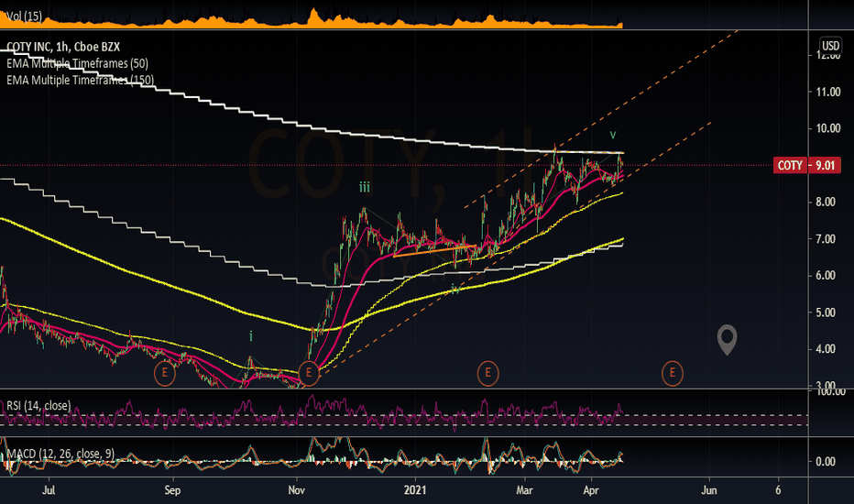
Task: Click the Jul date on time axis
Action: tap(49, 490)
